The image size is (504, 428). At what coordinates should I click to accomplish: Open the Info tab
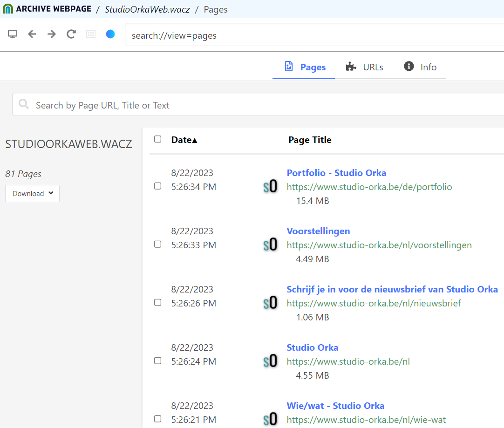click(x=420, y=67)
